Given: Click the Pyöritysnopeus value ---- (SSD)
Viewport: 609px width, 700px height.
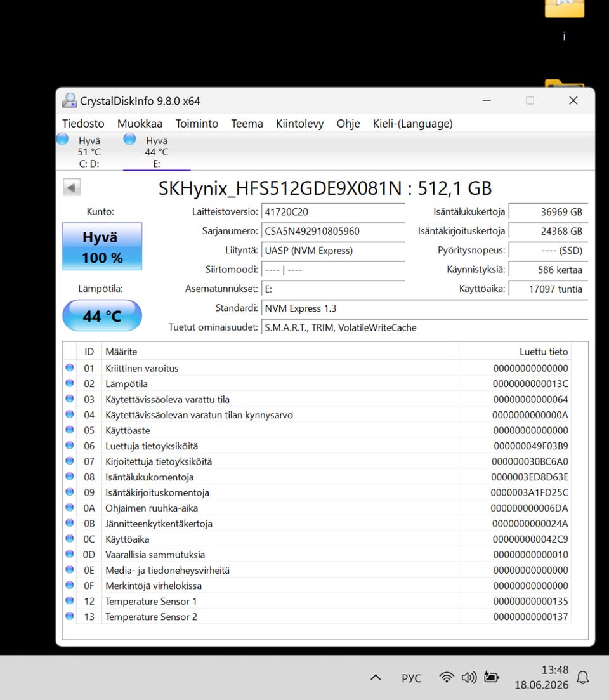Looking at the screenshot, I should point(548,250).
